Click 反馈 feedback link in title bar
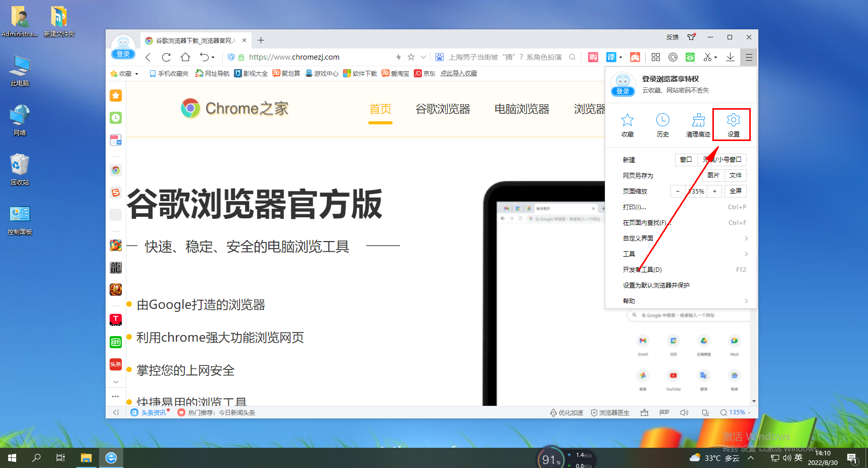The width and height of the screenshot is (868, 468). [672, 37]
